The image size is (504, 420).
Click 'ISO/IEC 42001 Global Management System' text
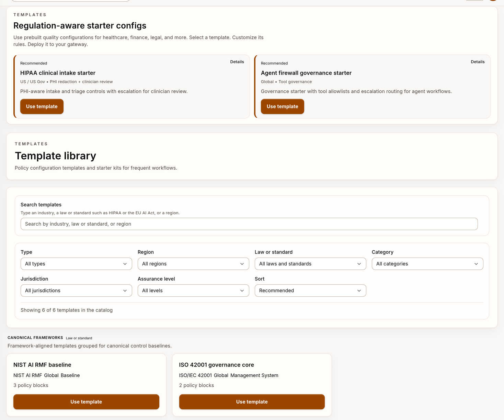(x=229, y=375)
